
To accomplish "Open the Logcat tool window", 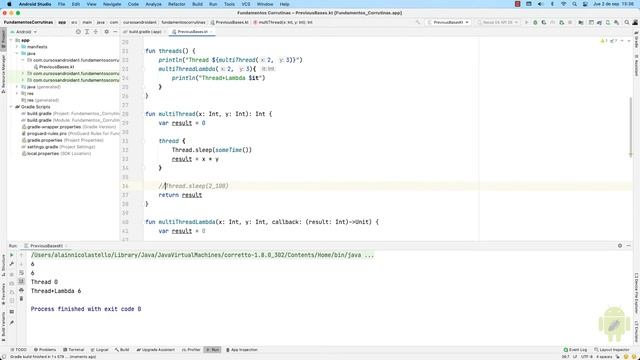I will coord(100,350).
